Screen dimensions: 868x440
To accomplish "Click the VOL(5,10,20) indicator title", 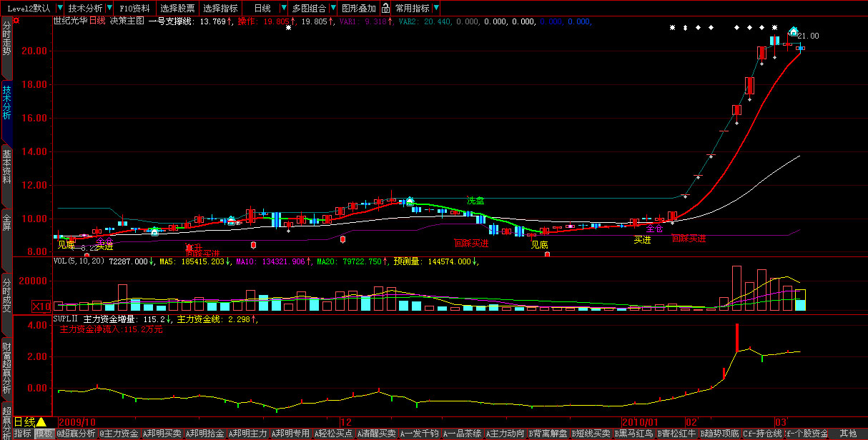I will (x=79, y=261).
